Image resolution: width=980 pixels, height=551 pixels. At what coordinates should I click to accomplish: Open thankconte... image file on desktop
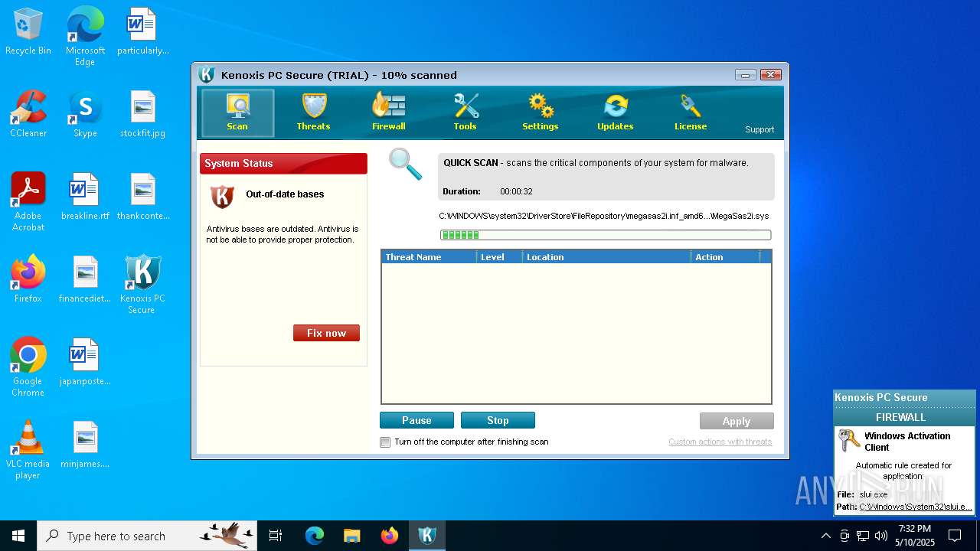142,197
